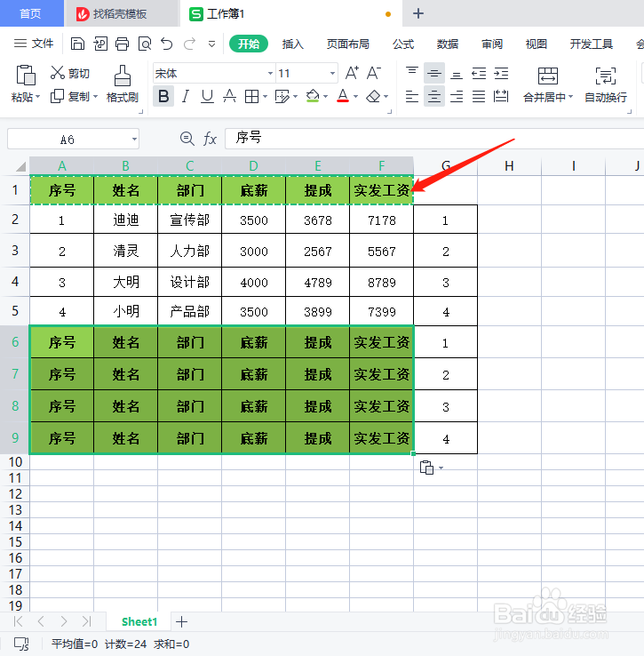This screenshot has width=644, height=656.
Task: Undo the last action
Action: pyautogui.click(x=167, y=44)
